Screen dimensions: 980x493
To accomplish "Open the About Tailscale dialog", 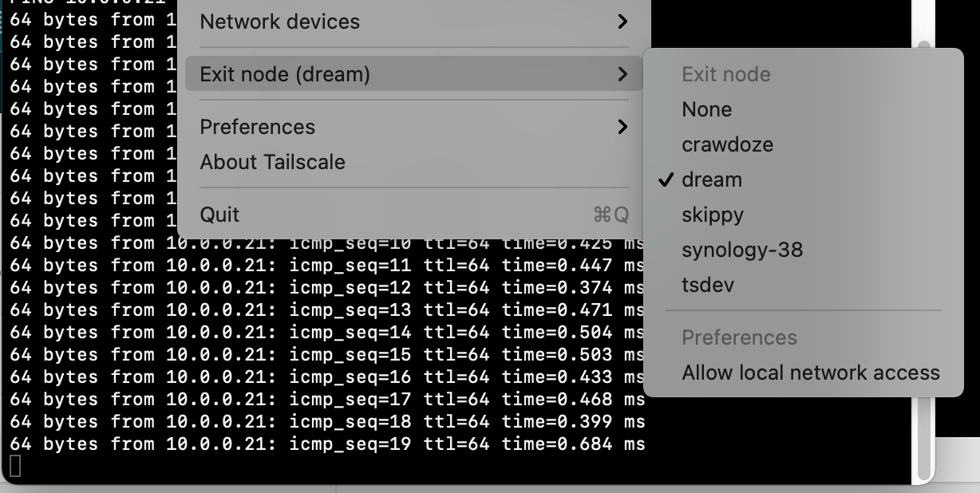I will 272,161.
